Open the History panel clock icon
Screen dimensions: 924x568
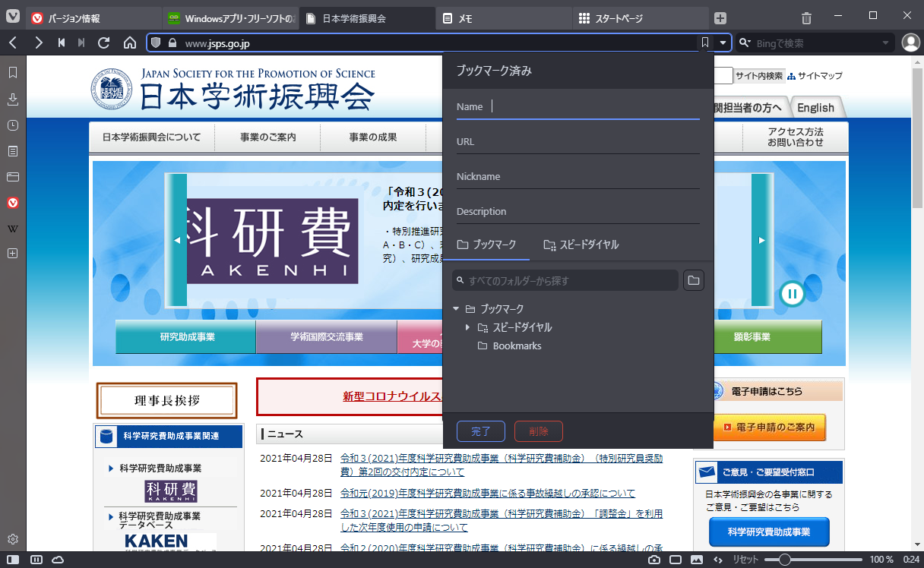click(x=12, y=125)
